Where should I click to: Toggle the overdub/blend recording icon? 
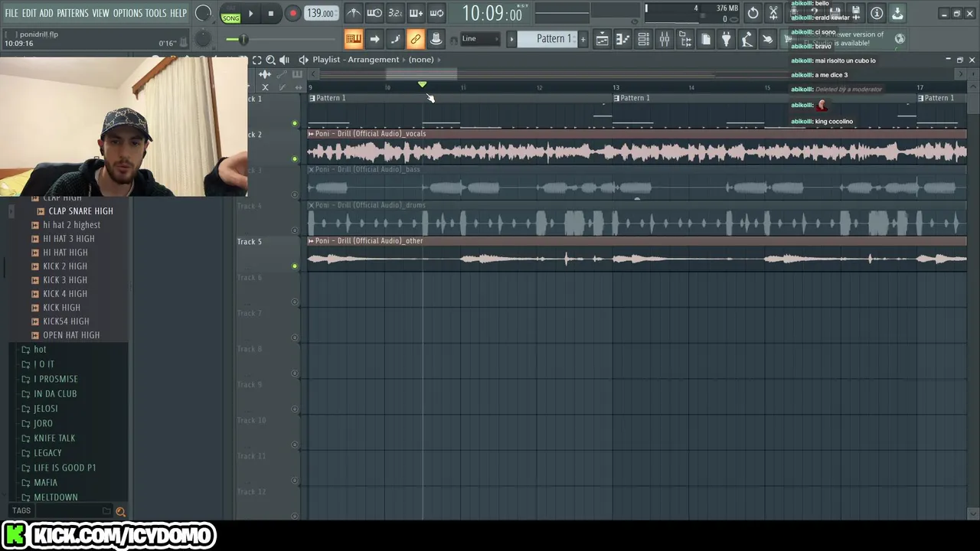[416, 13]
